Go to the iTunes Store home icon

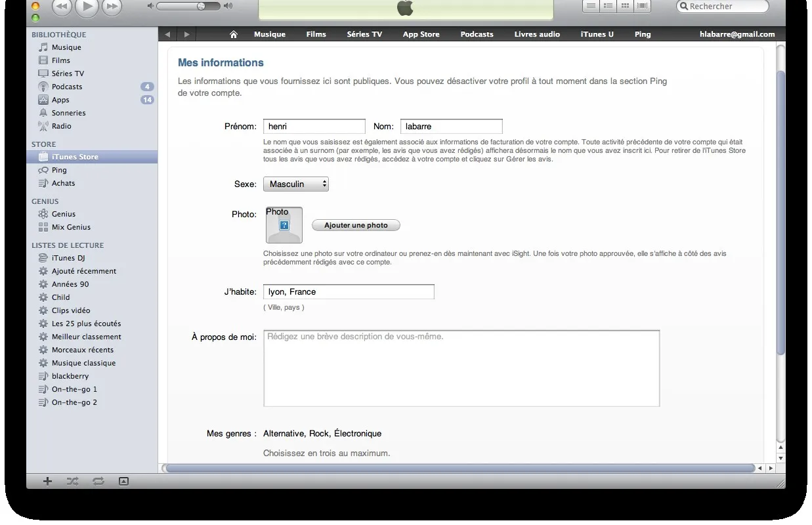pyautogui.click(x=233, y=34)
